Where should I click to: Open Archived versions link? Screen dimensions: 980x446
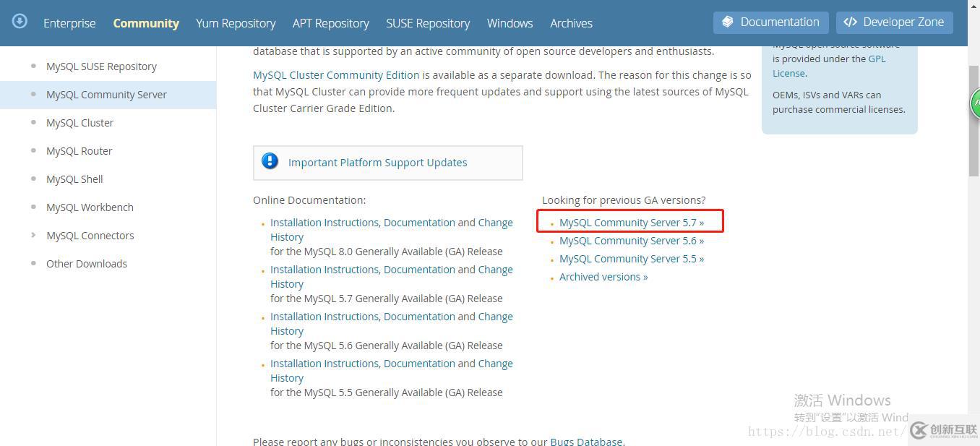pos(603,277)
